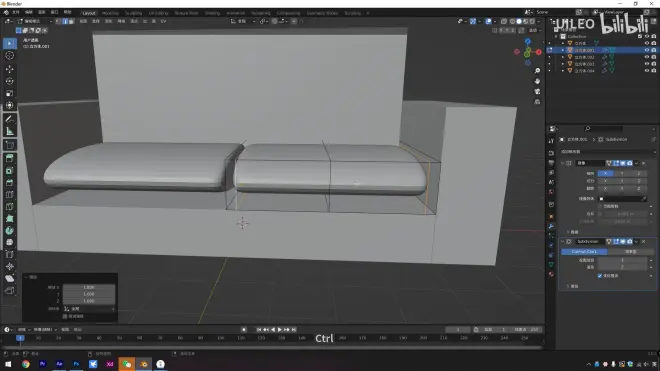Screen dimensions: 660x371
Task: Select the Loop Cut tool
Action: [10, 195]
